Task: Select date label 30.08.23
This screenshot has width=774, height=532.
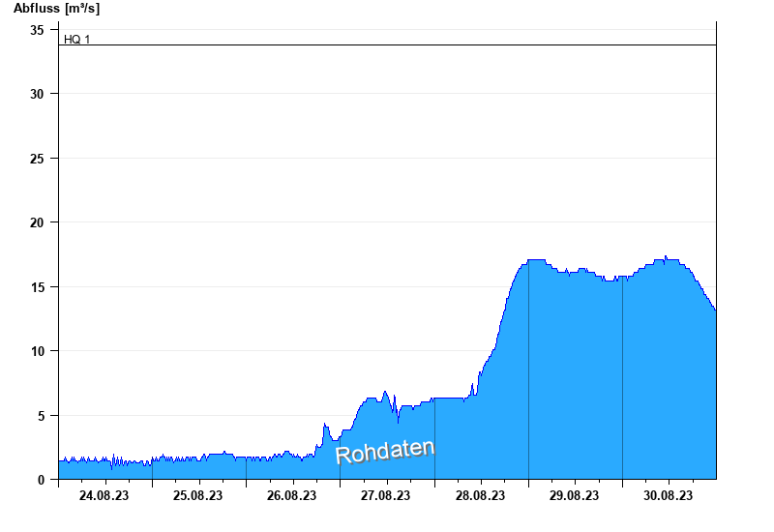Action: click(668, 495)
